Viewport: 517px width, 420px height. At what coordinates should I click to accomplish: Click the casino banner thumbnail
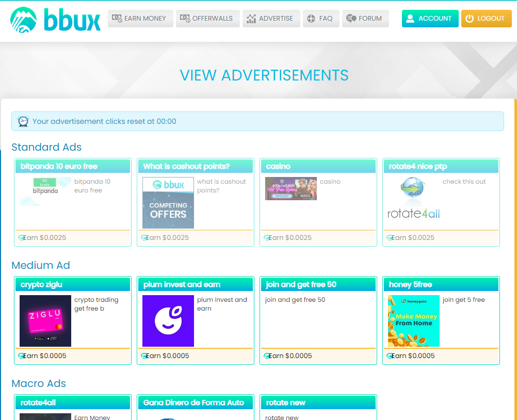(x=291, y=188)
